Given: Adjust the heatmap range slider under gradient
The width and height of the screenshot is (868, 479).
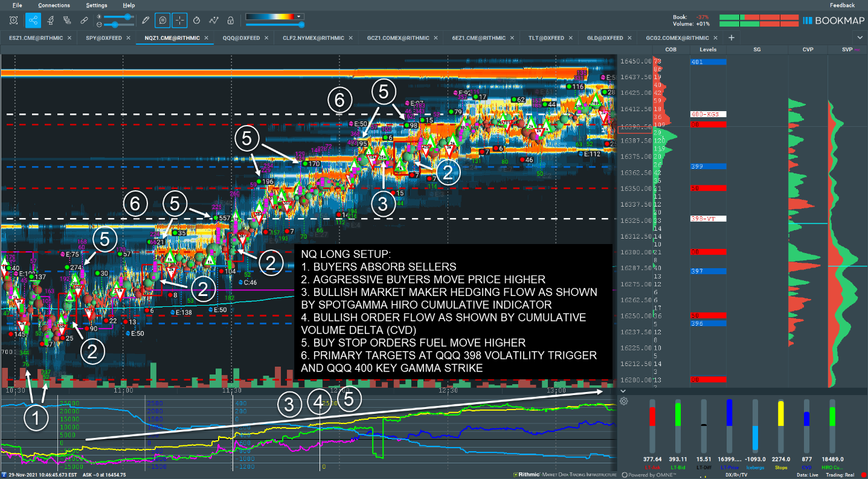Looking at the screenshot, I should coord(275,25).
